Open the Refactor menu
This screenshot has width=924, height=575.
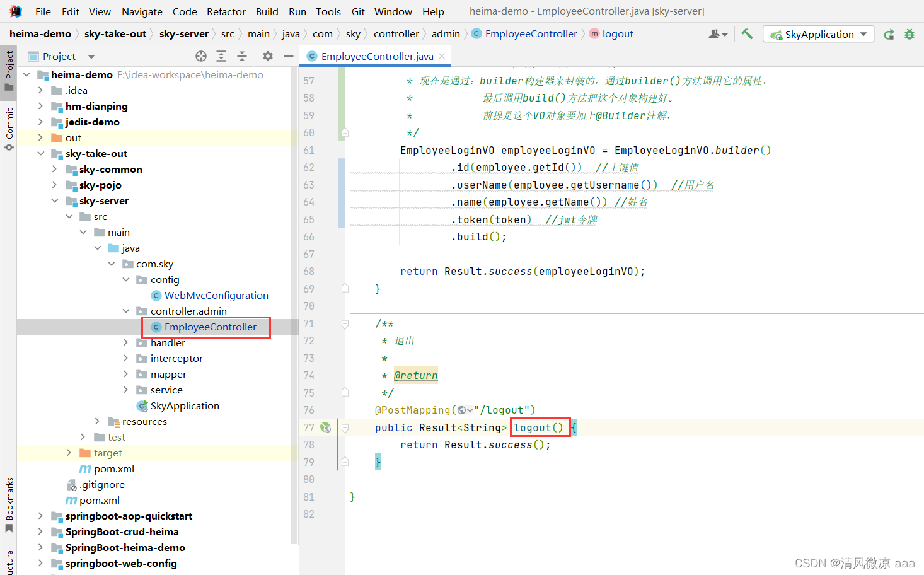(226, 11)
